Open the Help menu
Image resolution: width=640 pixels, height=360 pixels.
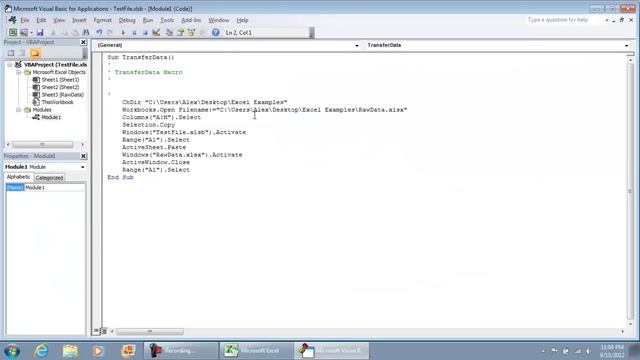(x=242, y=20)
